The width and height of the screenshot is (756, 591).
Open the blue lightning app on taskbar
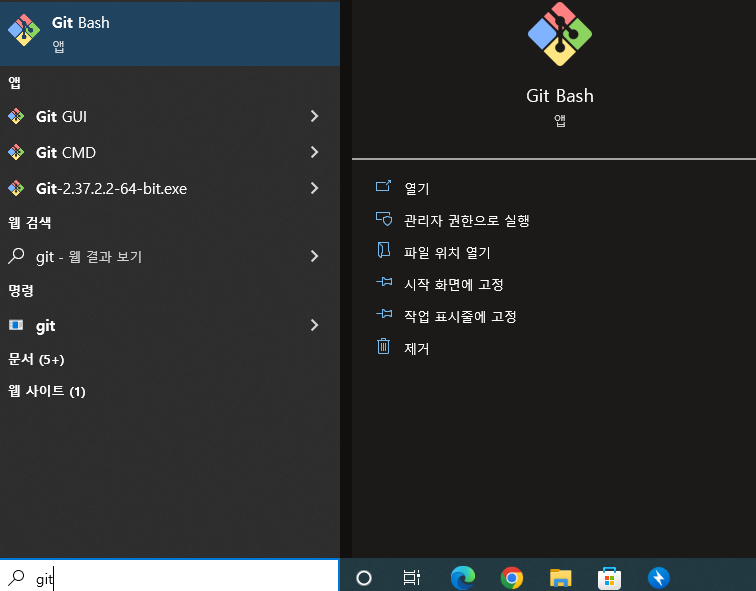(x=659, y=578)
